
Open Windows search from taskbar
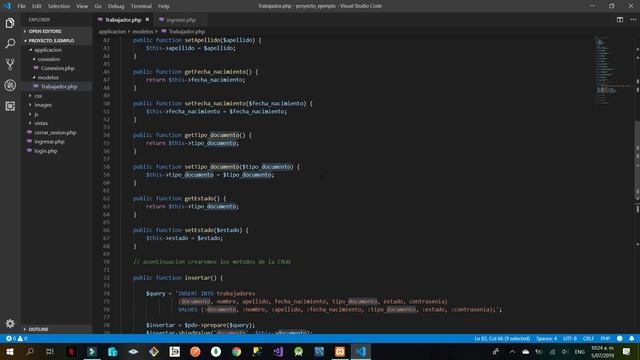[30, 351]
